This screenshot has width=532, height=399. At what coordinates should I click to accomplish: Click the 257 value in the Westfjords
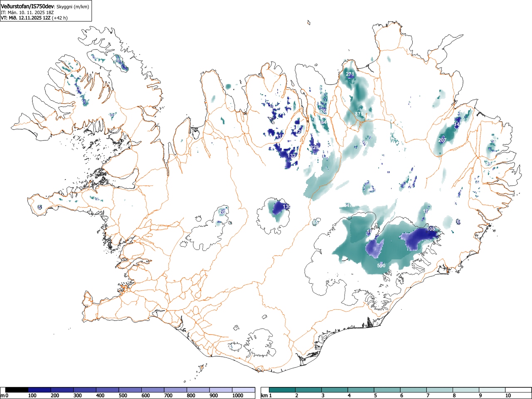coord(118,61)
